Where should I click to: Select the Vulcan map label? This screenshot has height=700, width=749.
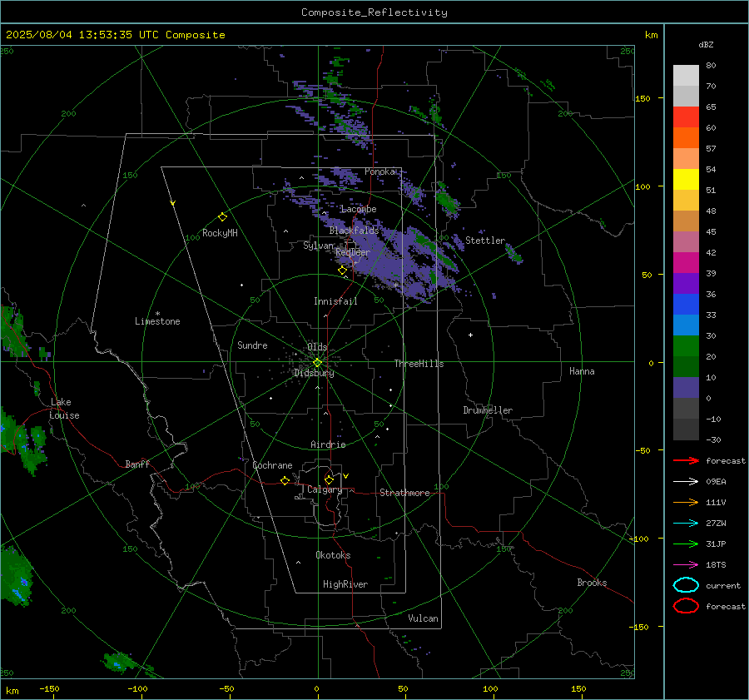coord(423,618)
